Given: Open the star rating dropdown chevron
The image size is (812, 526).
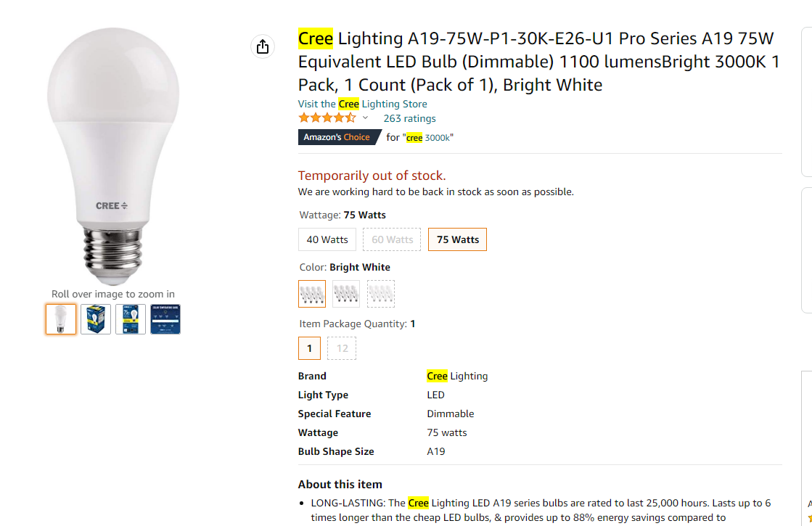Looking at the screenshot, I should 365,118.
